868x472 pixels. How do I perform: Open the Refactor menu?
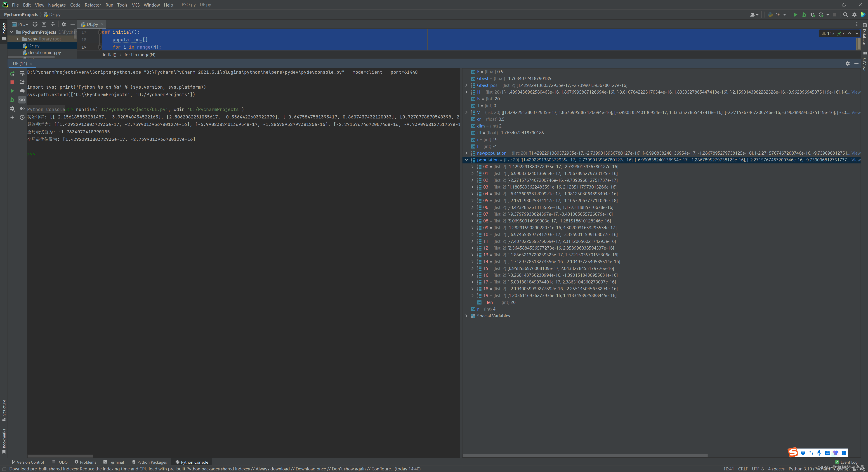point(93,5)
